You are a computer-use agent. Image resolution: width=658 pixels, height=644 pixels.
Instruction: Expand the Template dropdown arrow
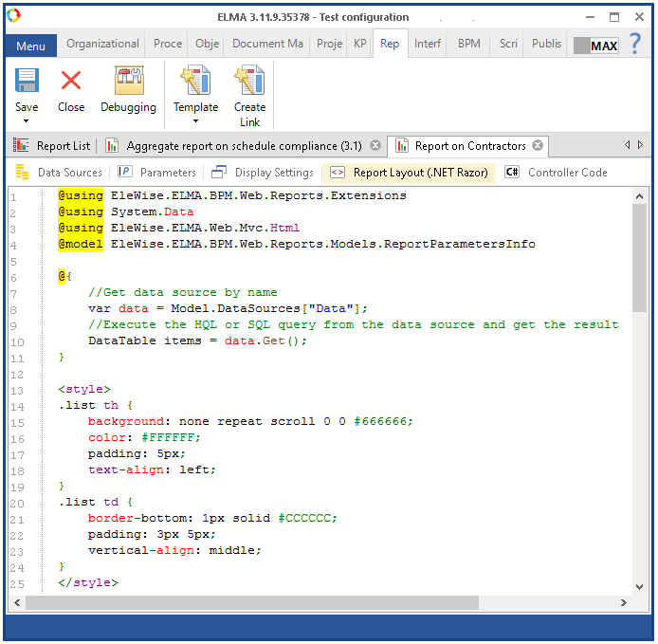195,121
